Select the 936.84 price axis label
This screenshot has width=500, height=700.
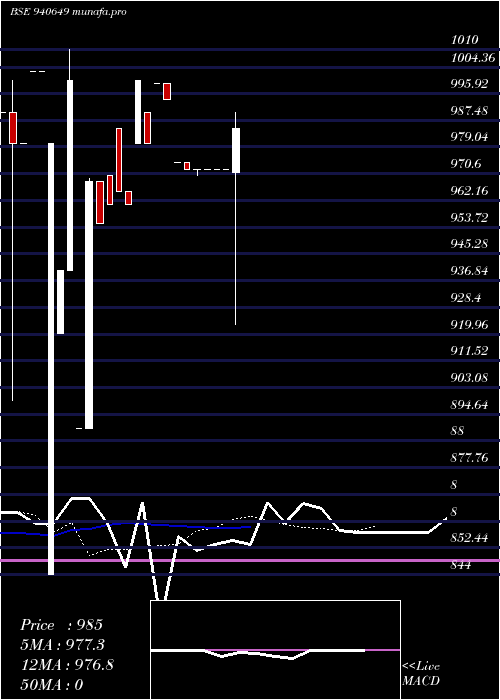469,271
